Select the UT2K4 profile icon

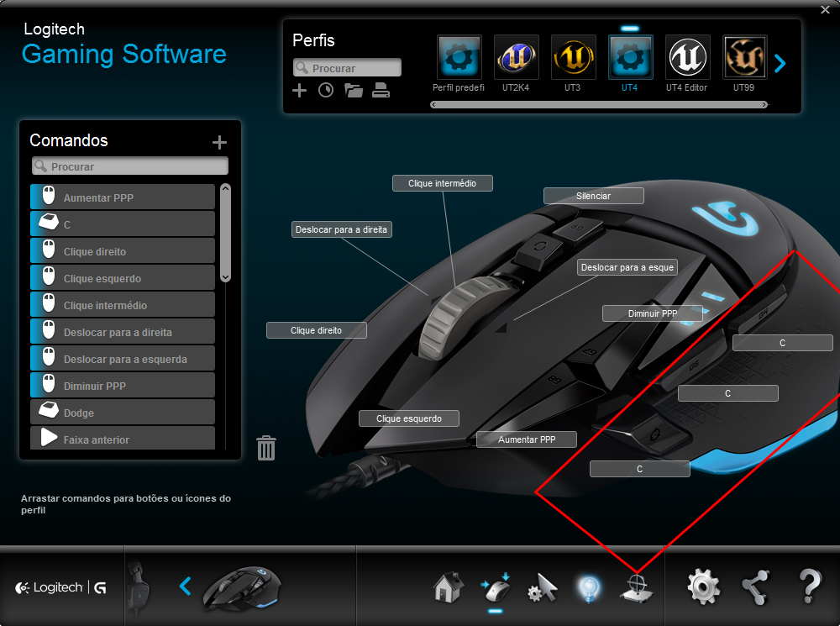[516, 57]
